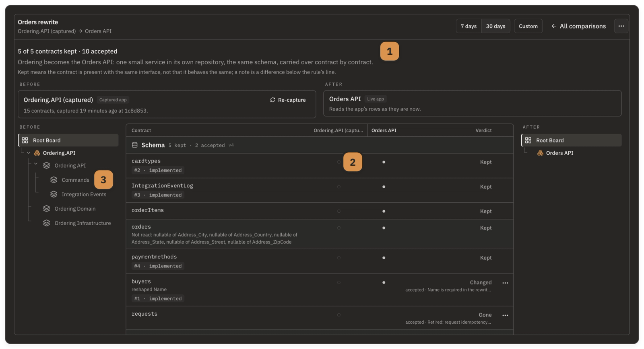Click the filled dot in buyers row
Viewport: 644px width, 349px height.
[x=384, y=283]
